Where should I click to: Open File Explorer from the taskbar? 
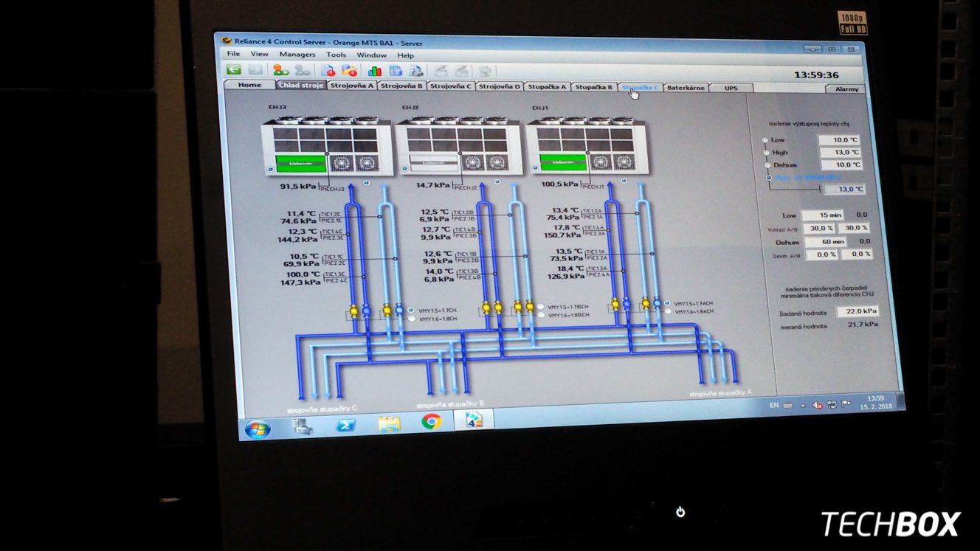[x=389, y=423]
